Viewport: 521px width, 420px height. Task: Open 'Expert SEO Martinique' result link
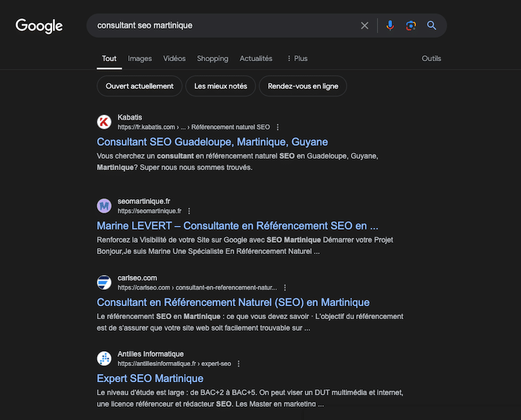(x=150, y=378)
